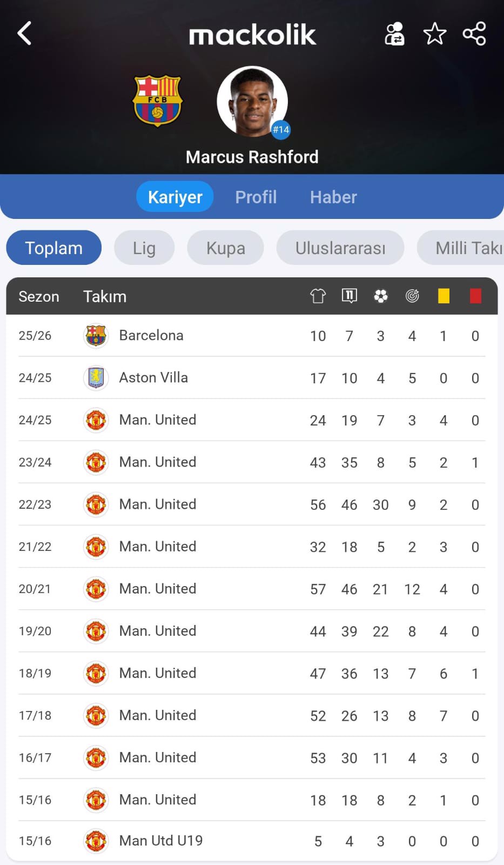
Task: Tap Marcus Rashford's profile photo
Action: click(x=252, y=102)
